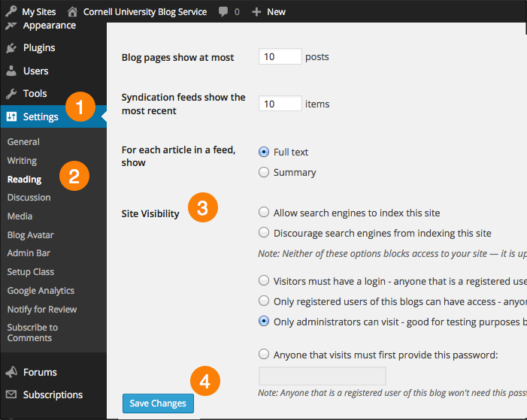Click the Tools wrench icon
This screenshot has width=527, height=420.
(11, 94)
